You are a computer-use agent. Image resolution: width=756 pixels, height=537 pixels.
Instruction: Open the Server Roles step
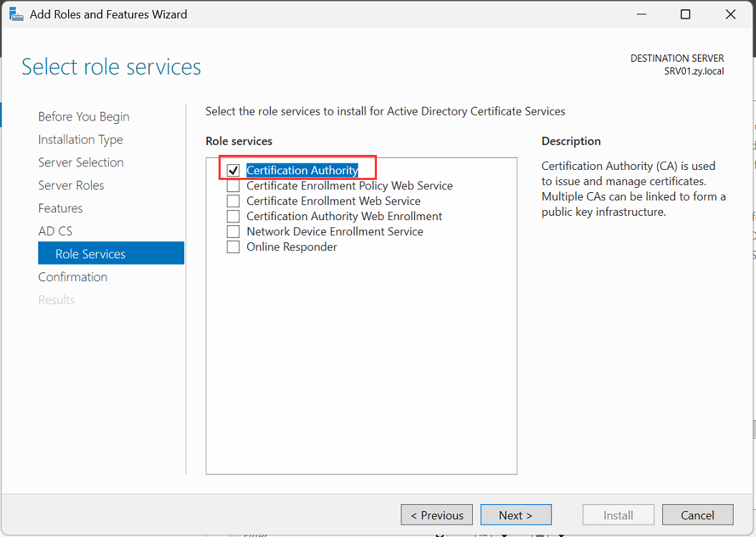(x=71, y=185)
